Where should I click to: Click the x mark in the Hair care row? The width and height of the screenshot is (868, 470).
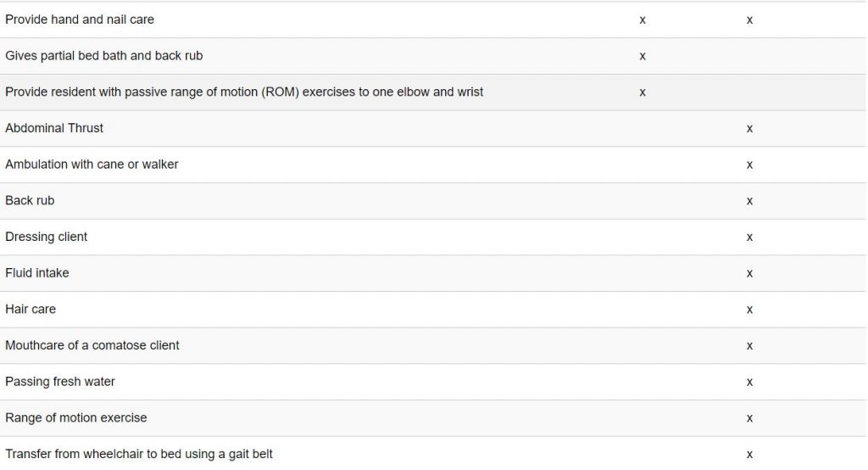749,311
